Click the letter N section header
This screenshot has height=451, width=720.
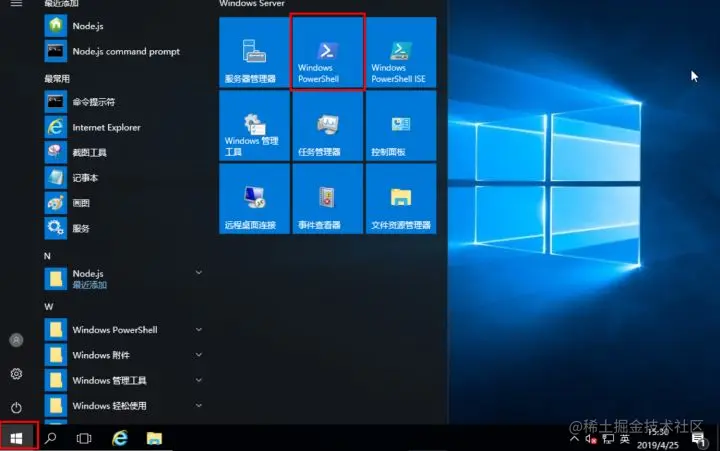point(47,256)
